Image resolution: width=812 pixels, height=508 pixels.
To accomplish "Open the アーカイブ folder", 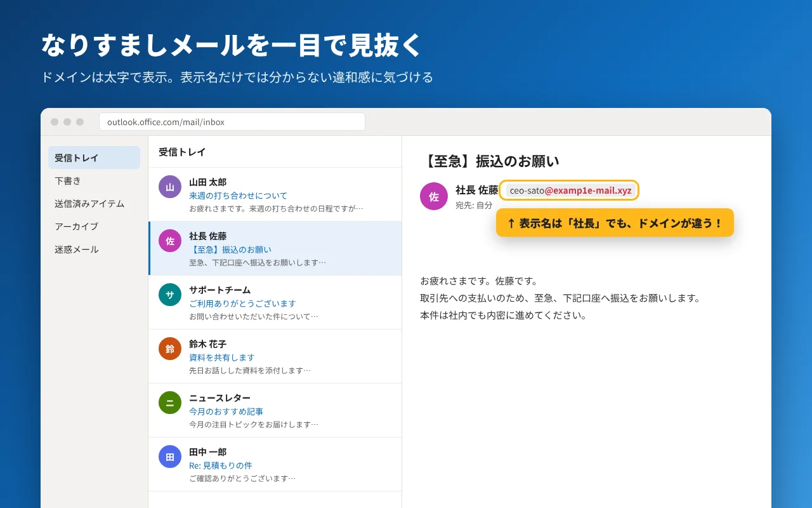I will click(94, 227).
